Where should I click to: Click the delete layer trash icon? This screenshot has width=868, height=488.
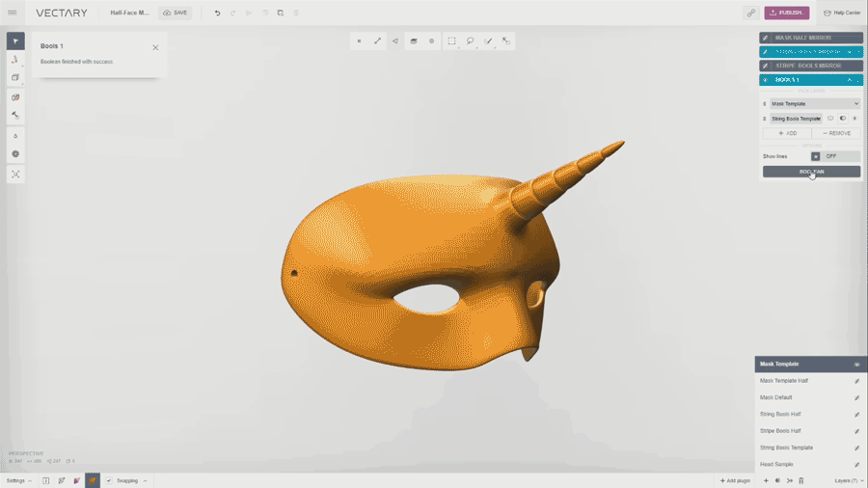click(x=800, y=480)
